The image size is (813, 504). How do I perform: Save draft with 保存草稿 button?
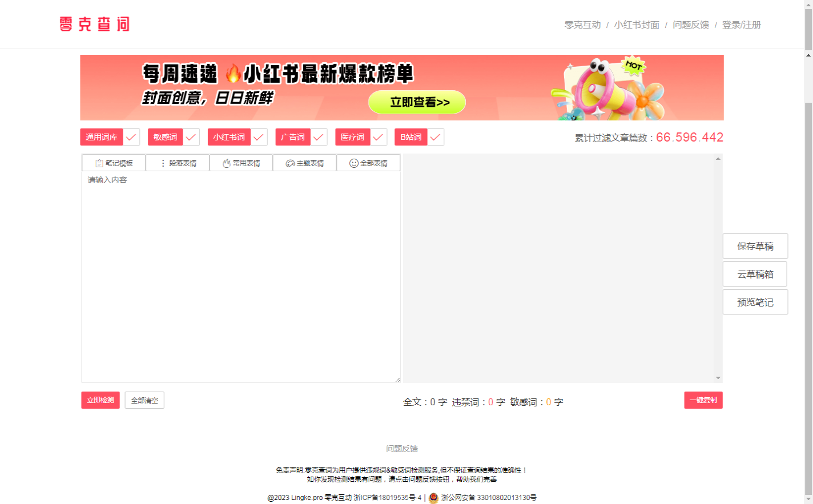coord(755,246)
